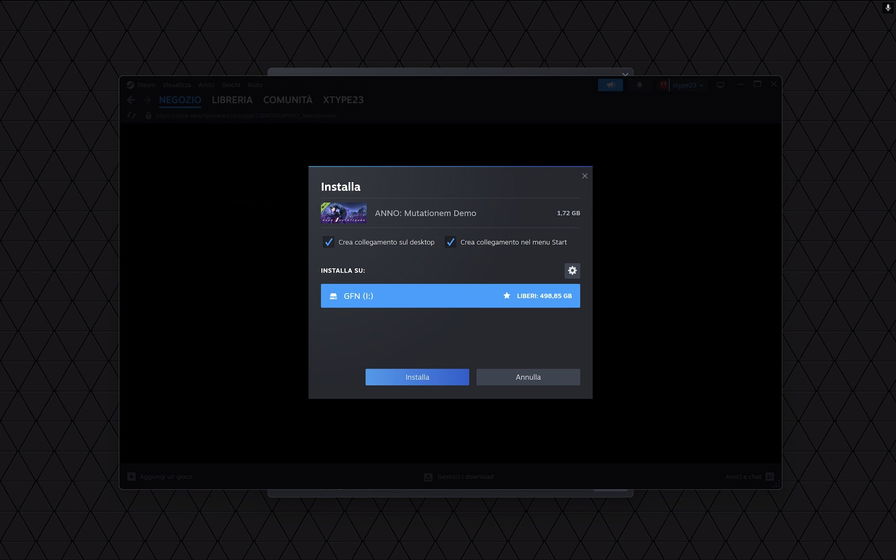Click the microphone icon at top right
This screenshot has width=896, height=560.
(887, 7)
